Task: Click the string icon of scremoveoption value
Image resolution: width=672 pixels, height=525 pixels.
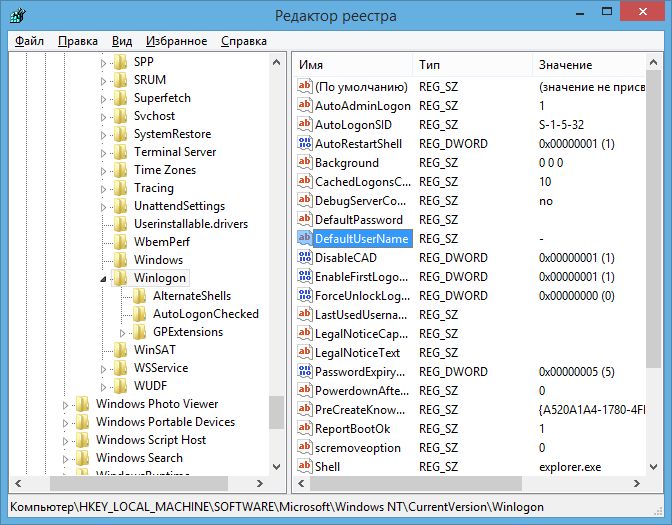Action: (x=305, y=447)
